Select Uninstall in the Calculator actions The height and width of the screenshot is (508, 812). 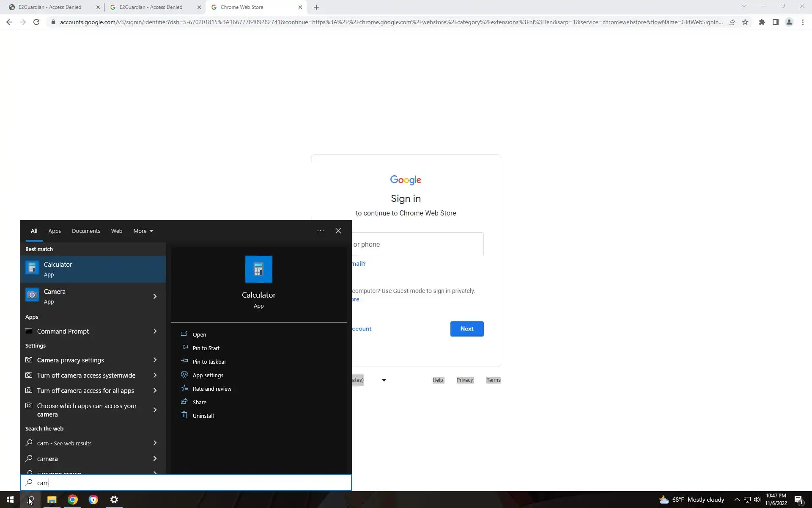click(203, 416)
